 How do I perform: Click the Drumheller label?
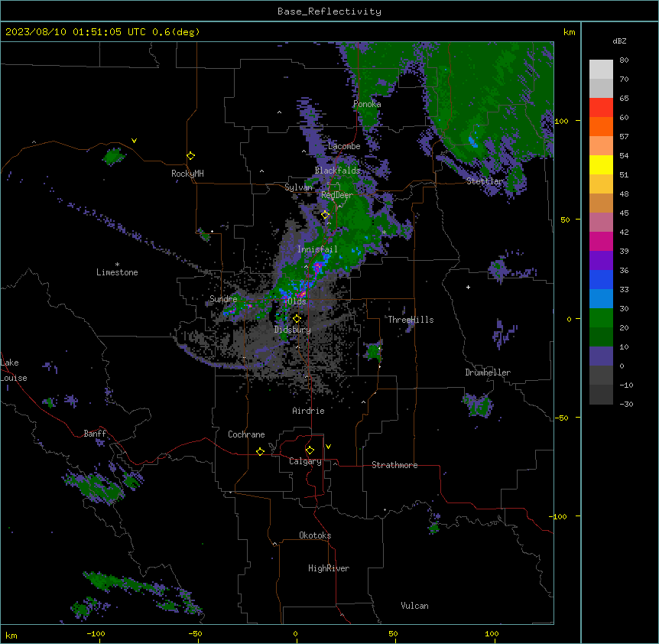(x=488, y=372)
